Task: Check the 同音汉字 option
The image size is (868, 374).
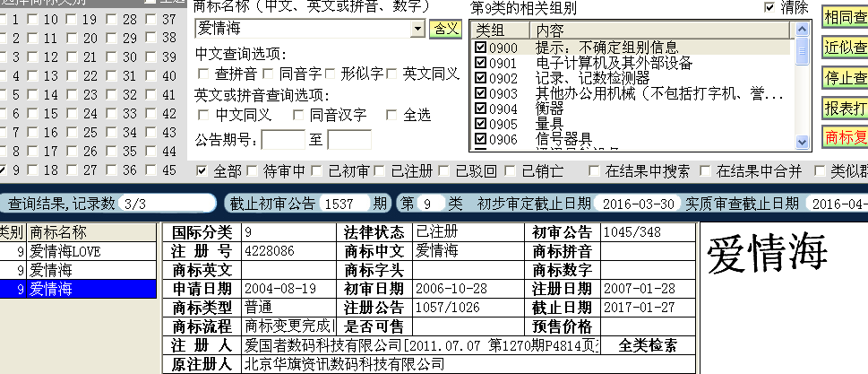Action: click(x=298, y=115)
